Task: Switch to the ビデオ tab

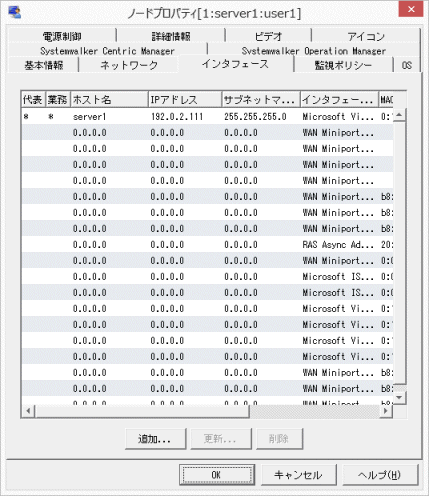Action: tap(268, 36)
